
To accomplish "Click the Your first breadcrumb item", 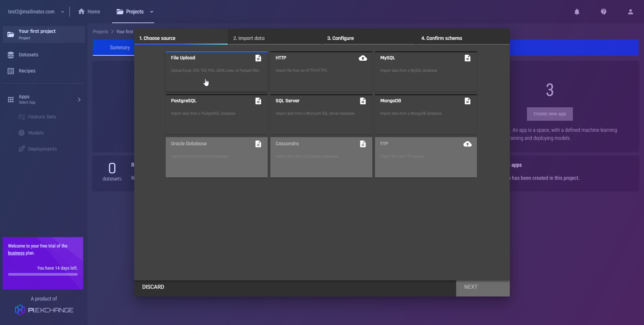I will 125,32.
